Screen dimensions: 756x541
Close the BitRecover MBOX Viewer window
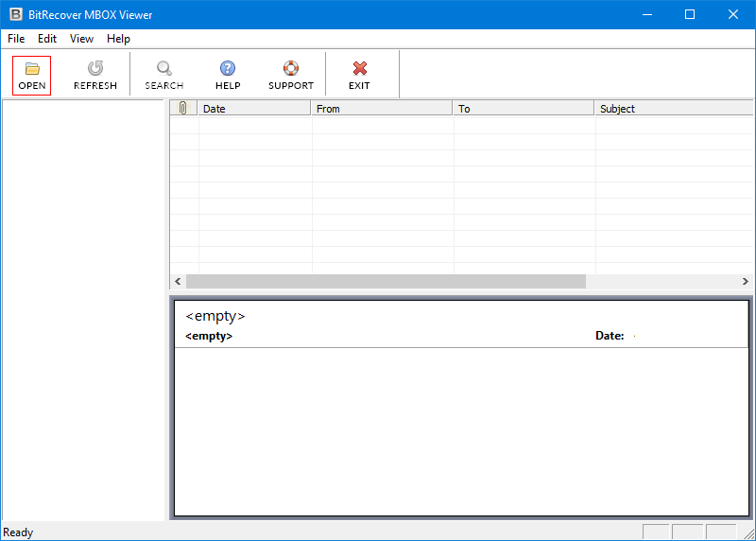733,14
